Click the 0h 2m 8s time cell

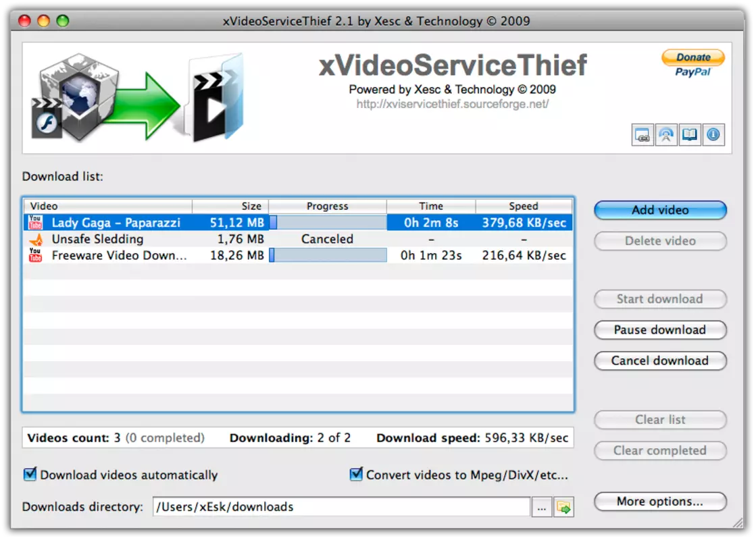(431, 223)
